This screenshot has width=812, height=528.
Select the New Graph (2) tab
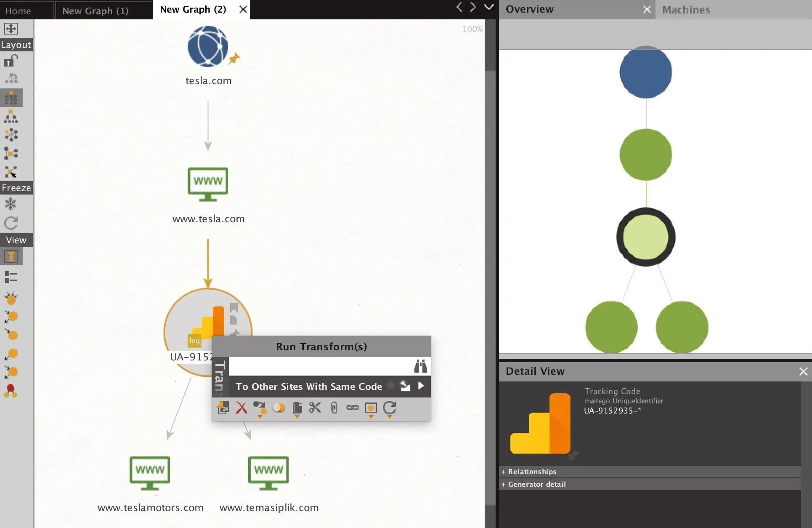(x=193, y=9)
